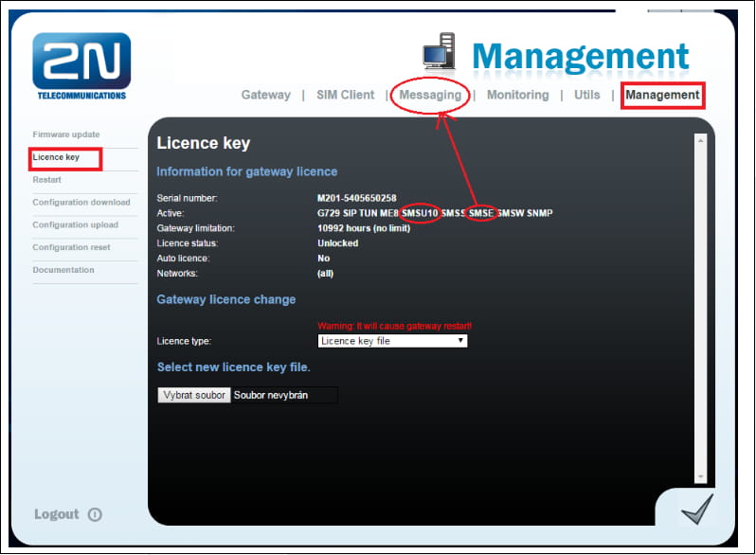Open Firmware update in sidebar
756x555 pixels.
coord(66,134)
